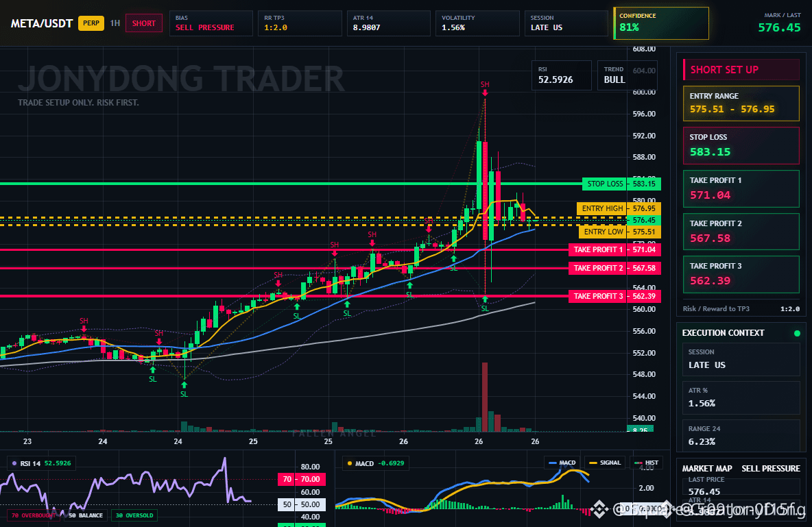Click the VOLATILITY 1.56% card

pos(477,23)
